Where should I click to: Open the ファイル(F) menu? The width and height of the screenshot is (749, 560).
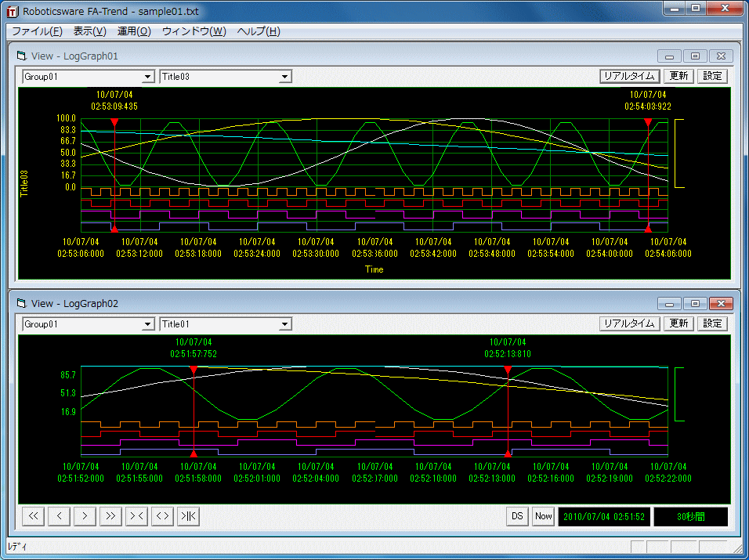tap(37, 31)
